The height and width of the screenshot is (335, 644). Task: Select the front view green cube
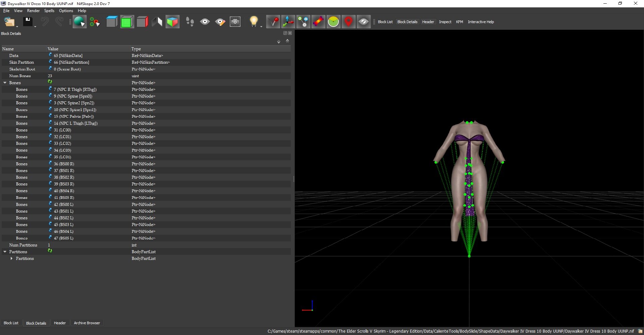tap(127, 22)
